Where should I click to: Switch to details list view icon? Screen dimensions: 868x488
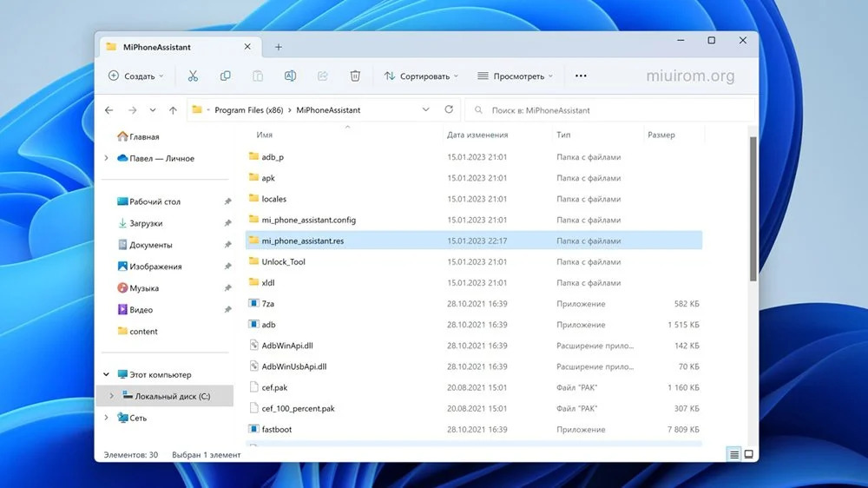pyautogui.click(x=734, y=454)
